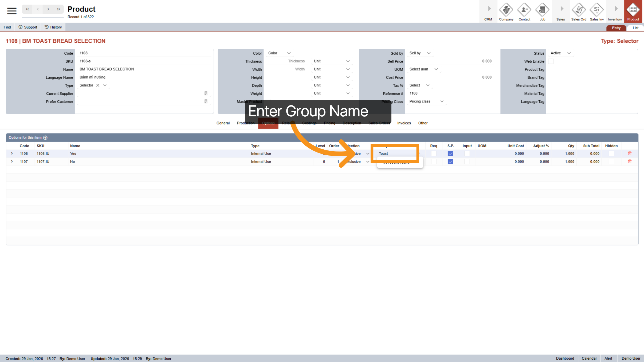This screenshot has height=362, width=644.
Task: Open the Sales Inv module icon
Action: pyautogui.click(x=597, y=11)
